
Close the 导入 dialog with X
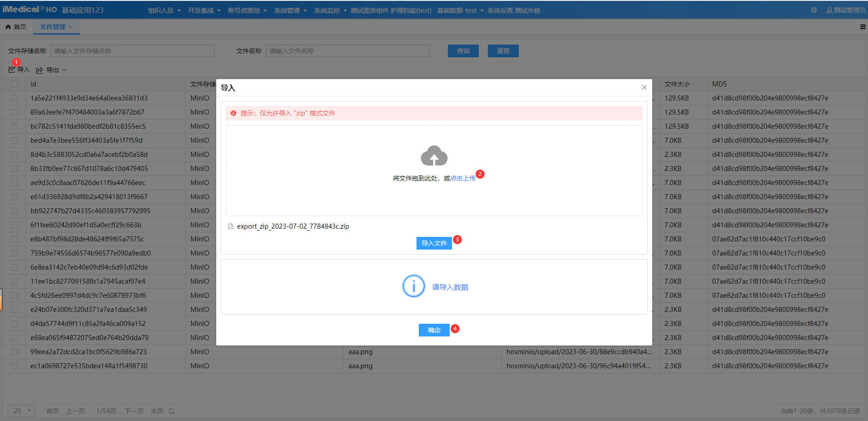(644, 87)
